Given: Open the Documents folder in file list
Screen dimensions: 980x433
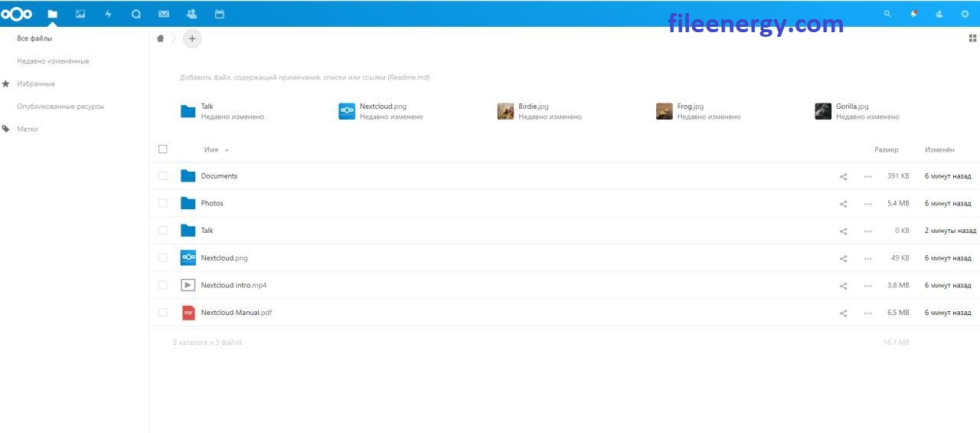Looking at the screenshot, I should 219,176.
